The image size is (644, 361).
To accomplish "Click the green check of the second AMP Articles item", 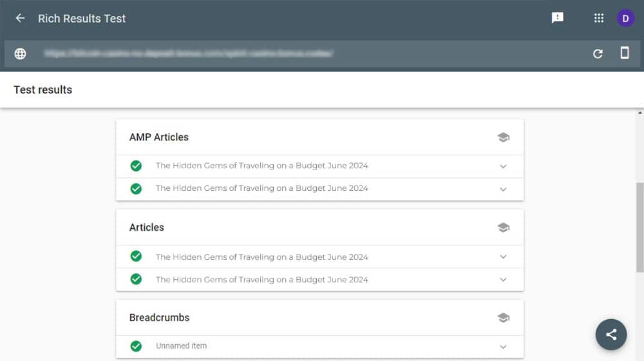I will (136, 188).
